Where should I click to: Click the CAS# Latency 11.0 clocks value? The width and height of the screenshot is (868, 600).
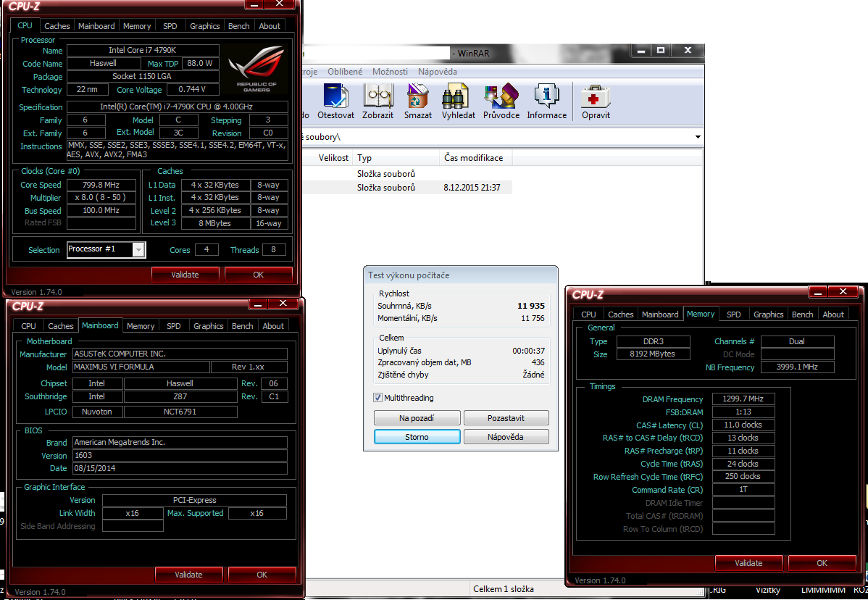743,425
